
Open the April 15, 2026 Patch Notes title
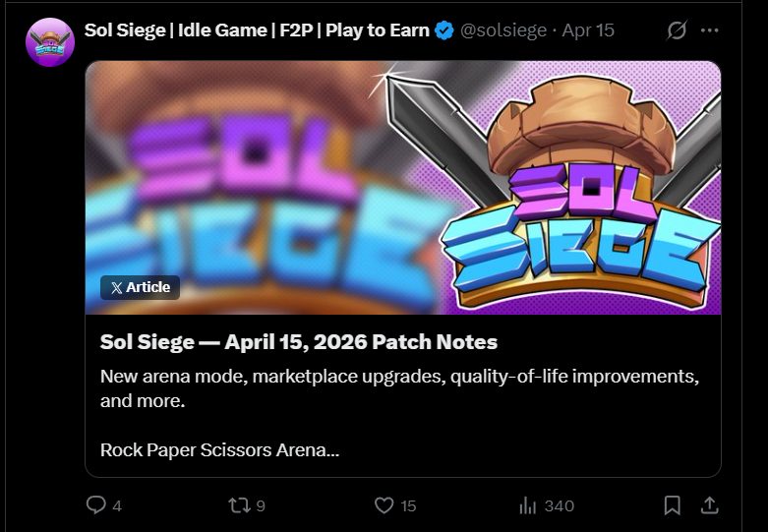[299, 342]
